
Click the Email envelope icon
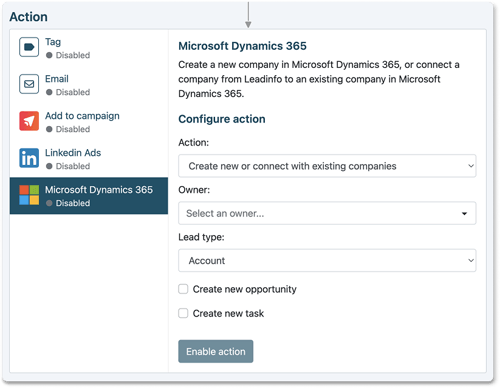pos(29,84)
